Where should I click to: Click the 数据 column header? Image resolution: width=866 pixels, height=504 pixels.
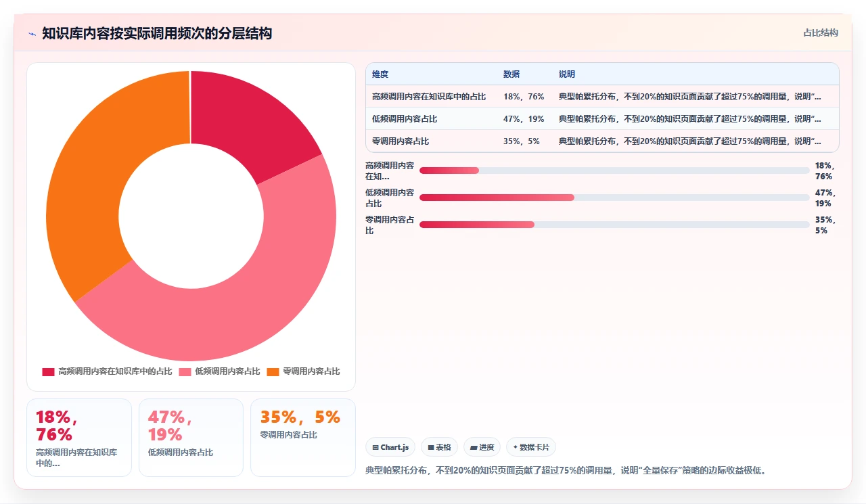(511, 74)
